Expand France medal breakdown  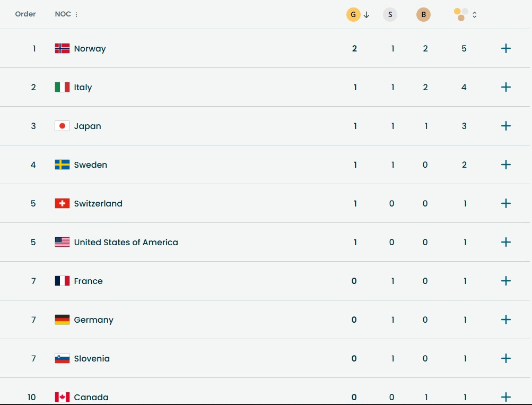click(506, 281)
